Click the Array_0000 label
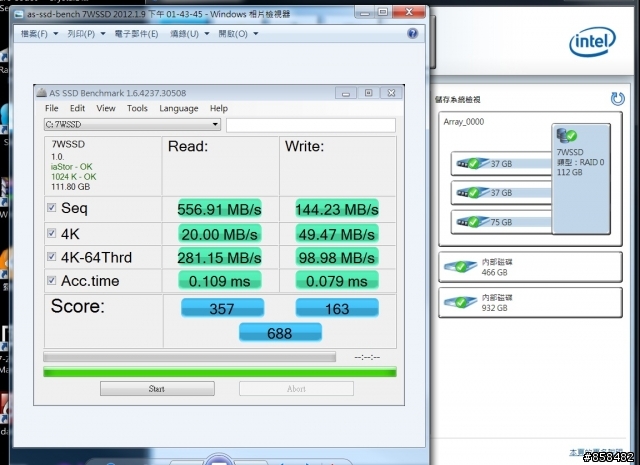This screenshot has width=640, height=465. pos(464,122)
